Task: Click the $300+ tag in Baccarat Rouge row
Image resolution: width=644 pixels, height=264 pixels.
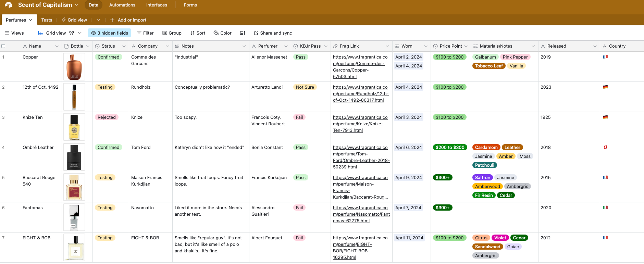Action: [x=443, y=177]
